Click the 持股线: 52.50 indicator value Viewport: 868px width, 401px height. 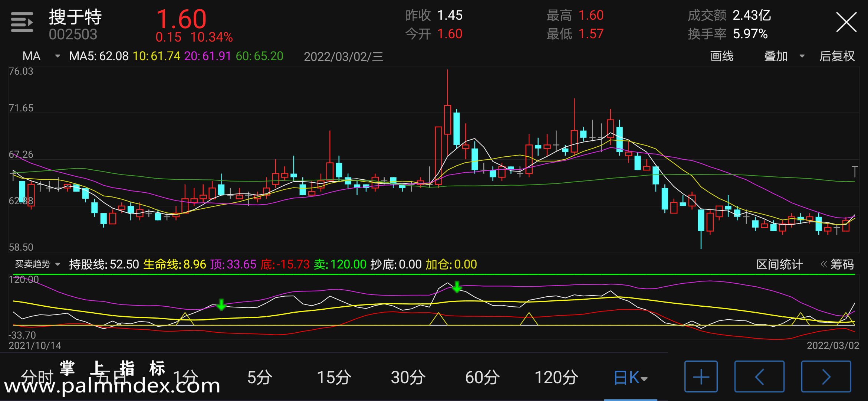click(x=104, y=264)
